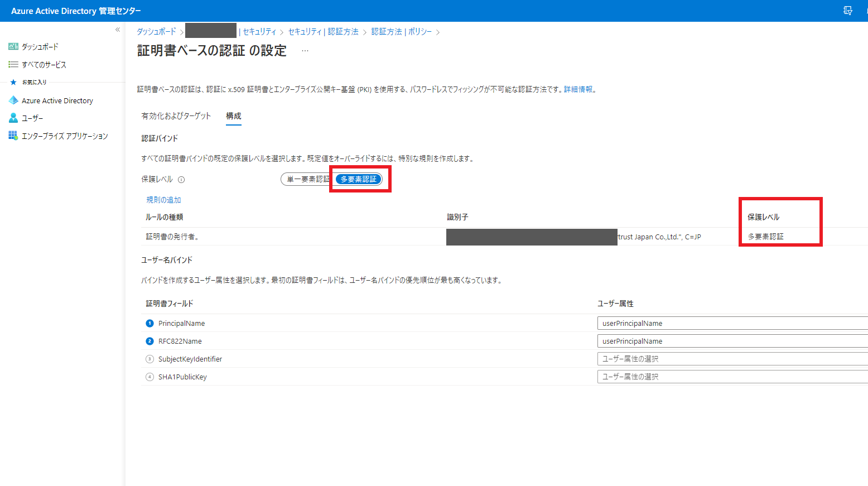This screenshot has width=868, height=486.
Task: Go to セキュリティ | 認証方法 breadcrumb
Action: 324,32
